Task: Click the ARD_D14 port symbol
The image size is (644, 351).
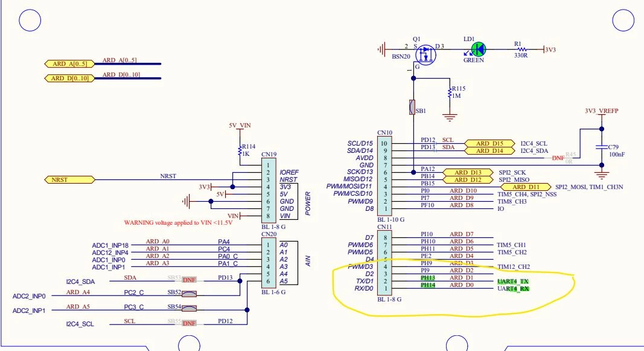Action: click(489, 151)
